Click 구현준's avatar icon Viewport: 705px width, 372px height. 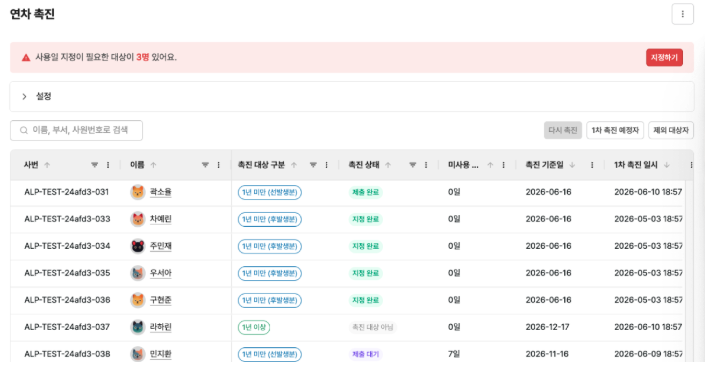coord(138,300)
